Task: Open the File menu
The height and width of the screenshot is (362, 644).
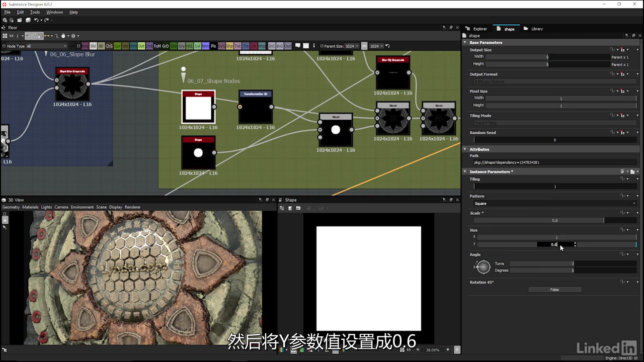Action: (x=7, y=12)
